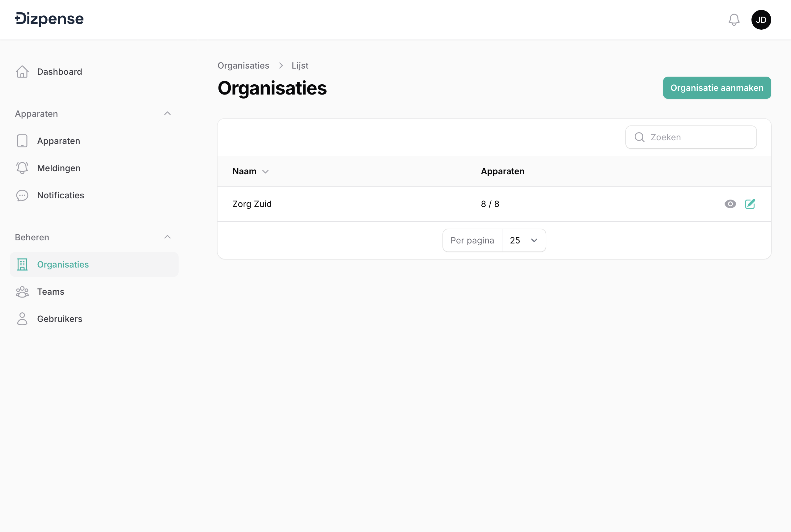
Task: Click the Teams people icon
Action: tap(22, 291)
